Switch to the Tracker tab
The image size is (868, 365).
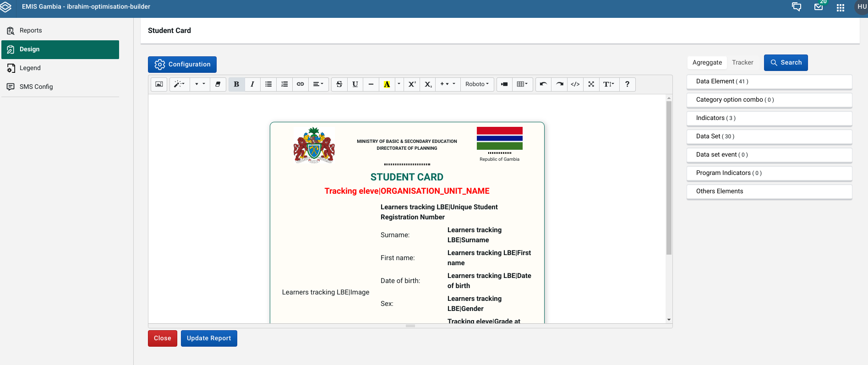[x=742, y=63]
